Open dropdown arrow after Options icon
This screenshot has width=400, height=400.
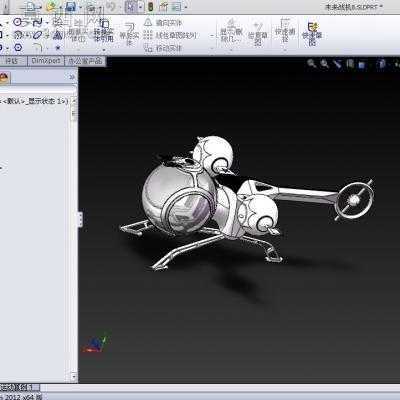[x=185, y=7]
